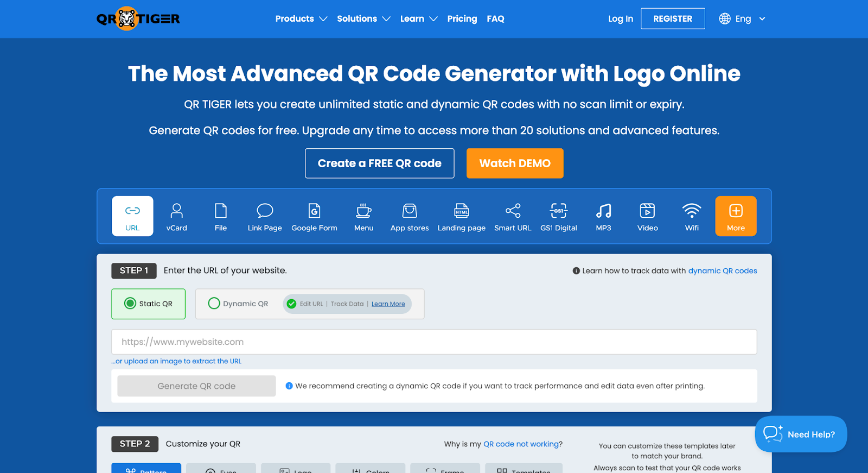868x473 pixels.
Task: Click Log In
Action: tap(621, 18)
